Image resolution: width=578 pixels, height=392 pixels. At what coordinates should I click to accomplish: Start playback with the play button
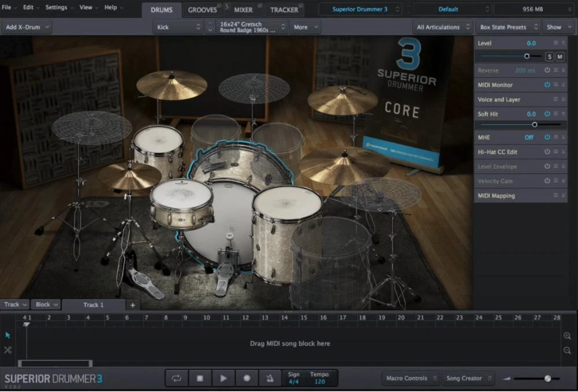coord(223,378)
